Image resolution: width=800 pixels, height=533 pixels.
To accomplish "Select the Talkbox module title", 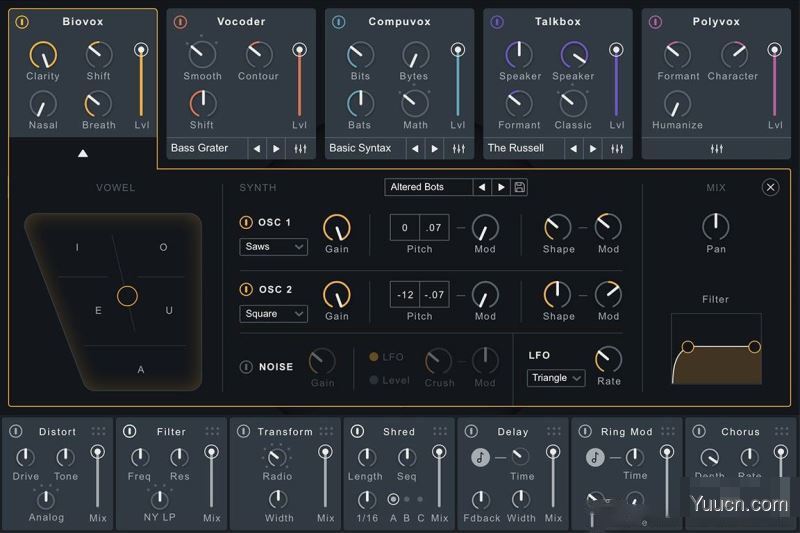I will [558, 21].
